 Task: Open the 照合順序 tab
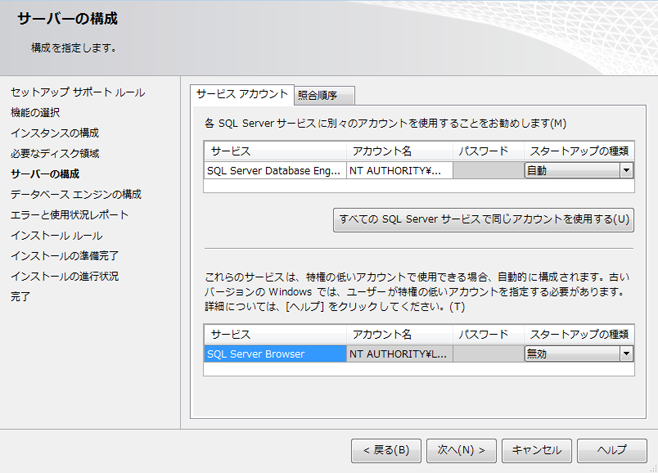tap(324, 96)
